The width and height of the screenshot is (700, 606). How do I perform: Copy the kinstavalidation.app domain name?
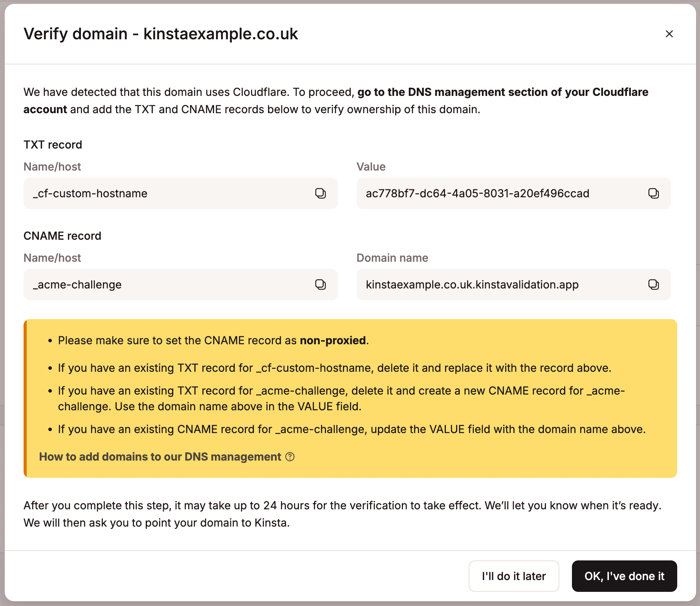[653, 285]
